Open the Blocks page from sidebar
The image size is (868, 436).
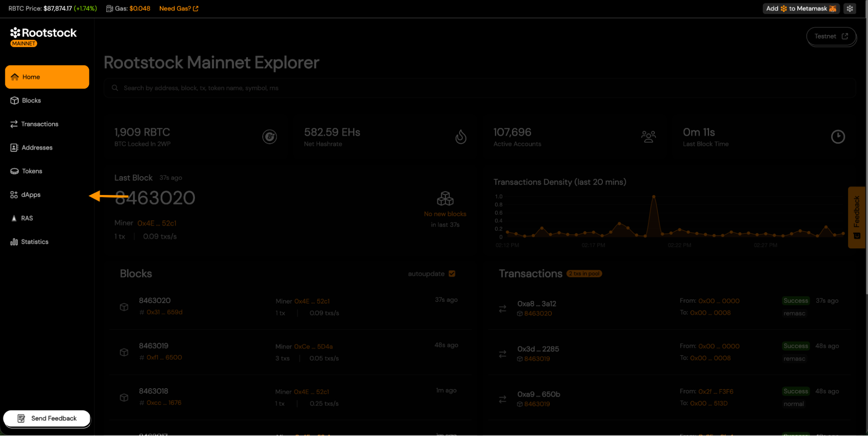tap(31, 101)
